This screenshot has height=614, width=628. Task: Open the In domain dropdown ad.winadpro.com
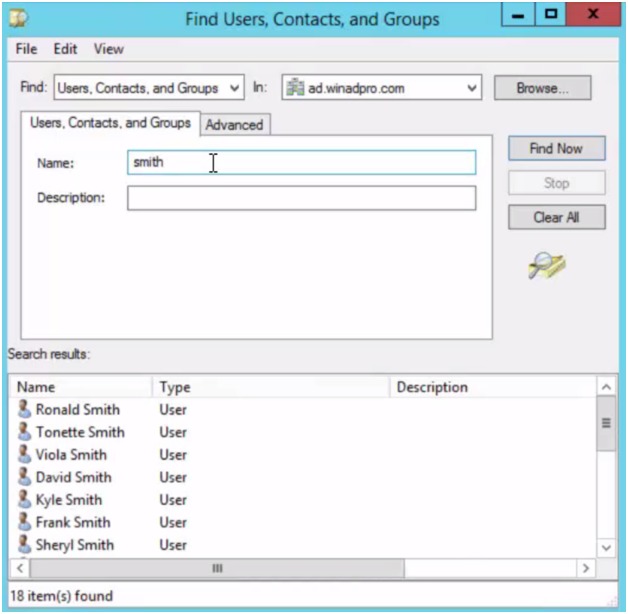pyautogui.click(x=382, y=87)
